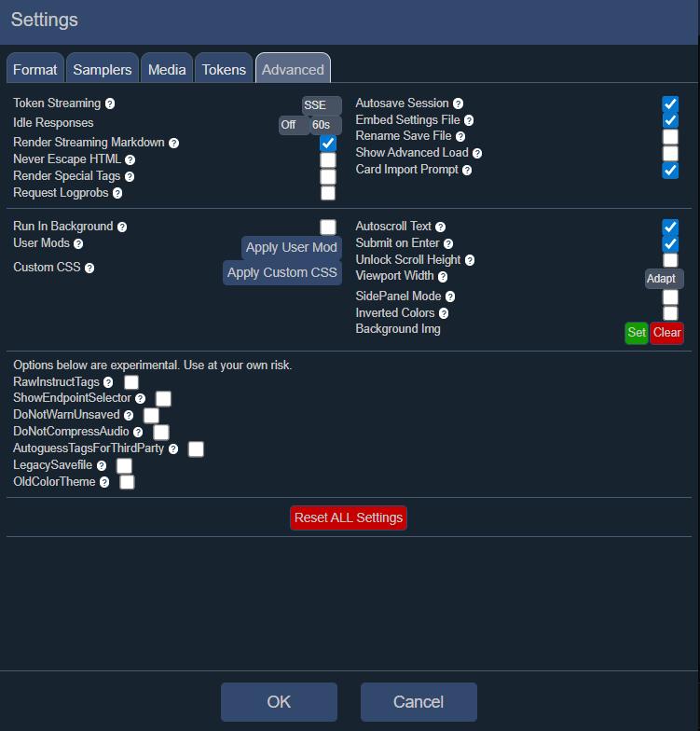Viewport: 700px width, 731px height.
Task: Open help icon for AutoguessTagsForThirdParty
Action: (173, 449)
